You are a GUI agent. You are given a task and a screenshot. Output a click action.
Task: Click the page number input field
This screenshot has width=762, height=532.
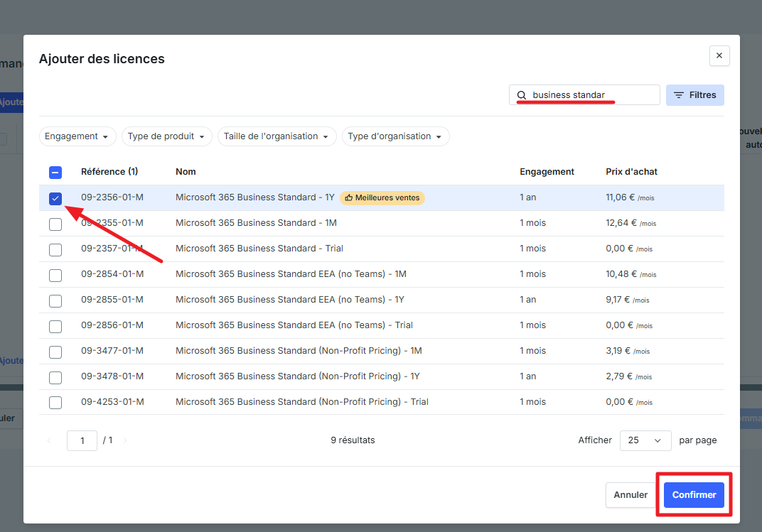(82, 441)
